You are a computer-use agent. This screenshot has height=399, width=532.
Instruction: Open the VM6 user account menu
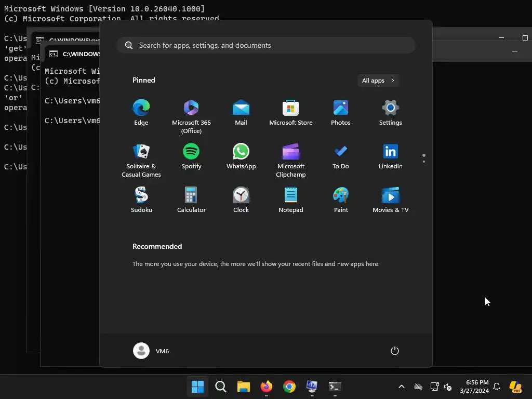[151, 351]
